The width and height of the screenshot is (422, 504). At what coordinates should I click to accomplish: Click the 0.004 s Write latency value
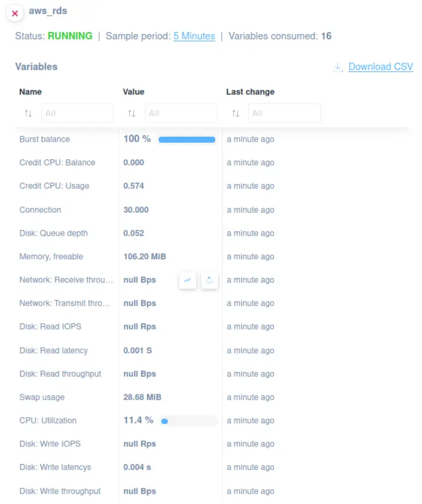pyautogui.click(x=137, y=468)
